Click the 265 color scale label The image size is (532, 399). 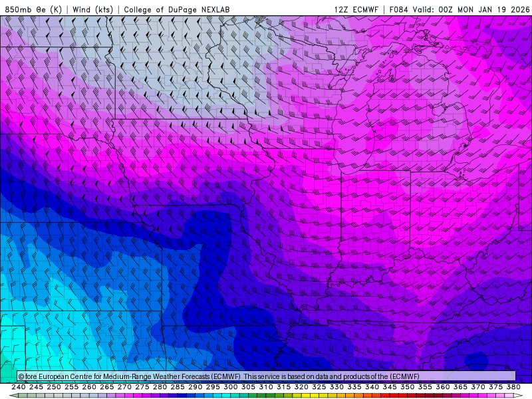(x=106, y=387)
